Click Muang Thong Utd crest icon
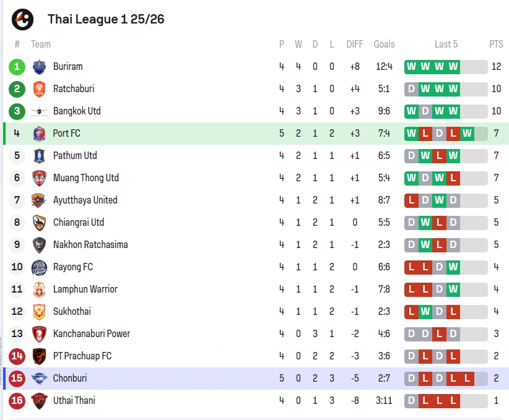Image resolution: width=509 pixels, height=420 pixels. 39,178
